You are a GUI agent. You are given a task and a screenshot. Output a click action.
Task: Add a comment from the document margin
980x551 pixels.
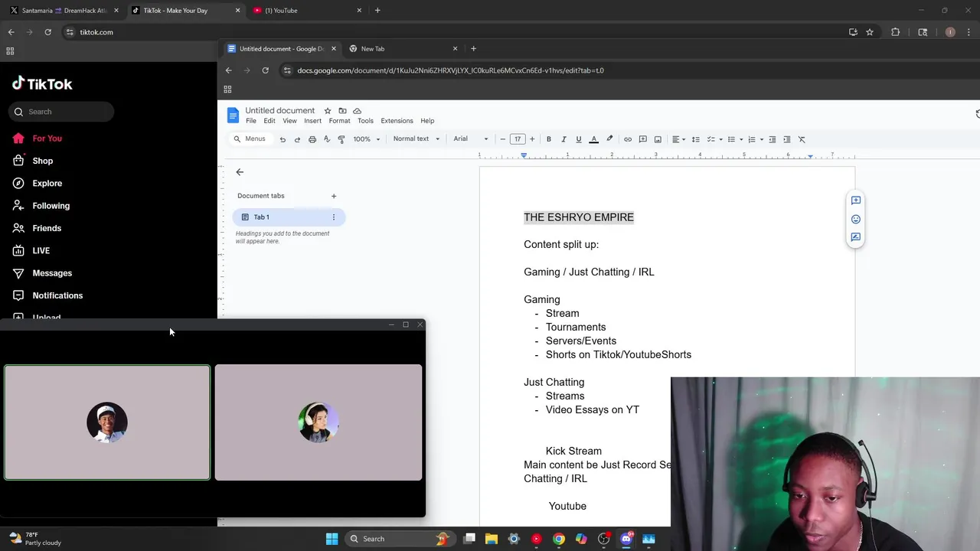(856, 201)
